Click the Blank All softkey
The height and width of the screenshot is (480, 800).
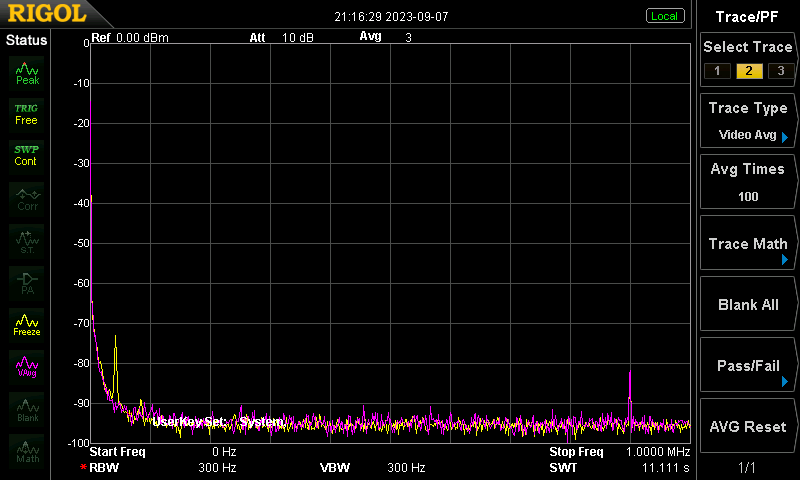[748, 304]
